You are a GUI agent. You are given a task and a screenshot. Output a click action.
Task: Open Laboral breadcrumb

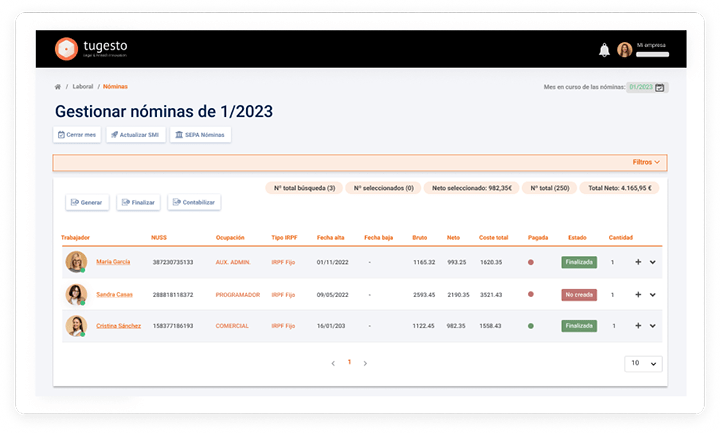point(83,86)
